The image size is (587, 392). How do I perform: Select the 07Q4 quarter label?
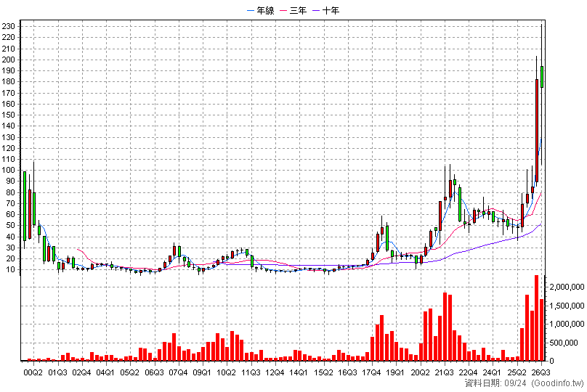[x=178, y=372]
